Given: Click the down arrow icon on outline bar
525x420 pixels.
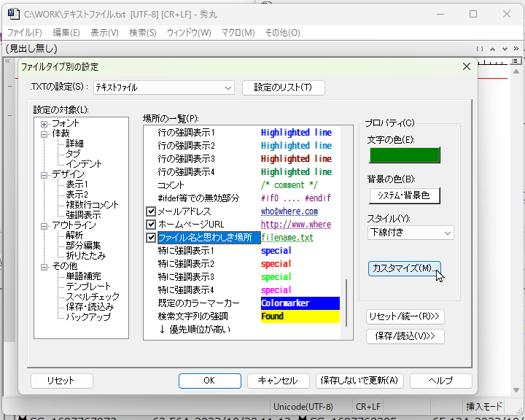Looking at the screenshot, I should tap(504, 49).
